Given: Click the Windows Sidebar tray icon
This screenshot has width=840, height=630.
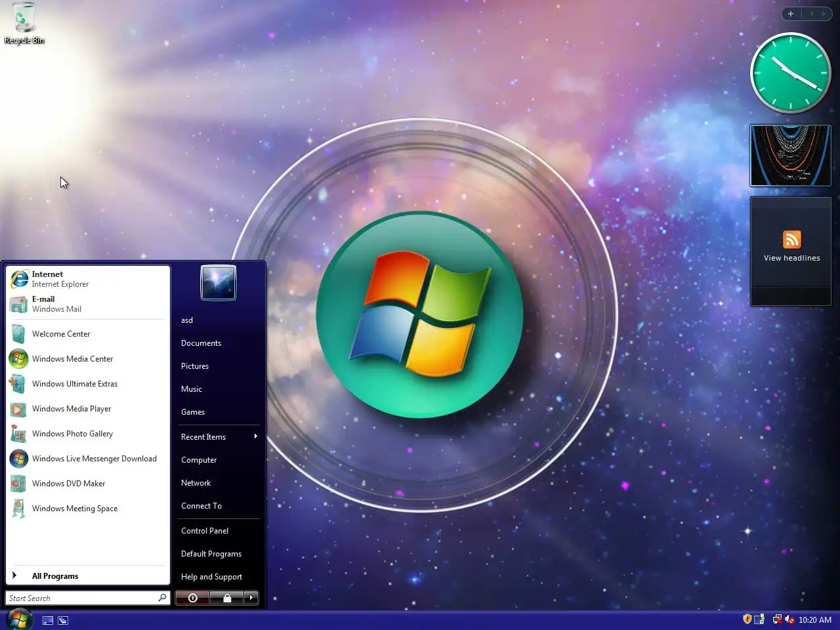Looking at the screenshot, I should [759, 619].
